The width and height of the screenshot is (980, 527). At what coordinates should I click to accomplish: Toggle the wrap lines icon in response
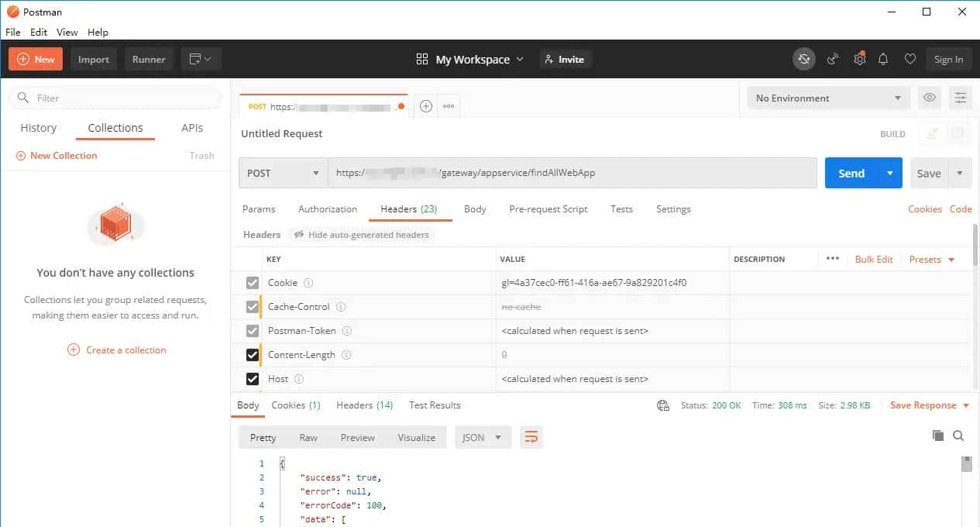(531, 437)
